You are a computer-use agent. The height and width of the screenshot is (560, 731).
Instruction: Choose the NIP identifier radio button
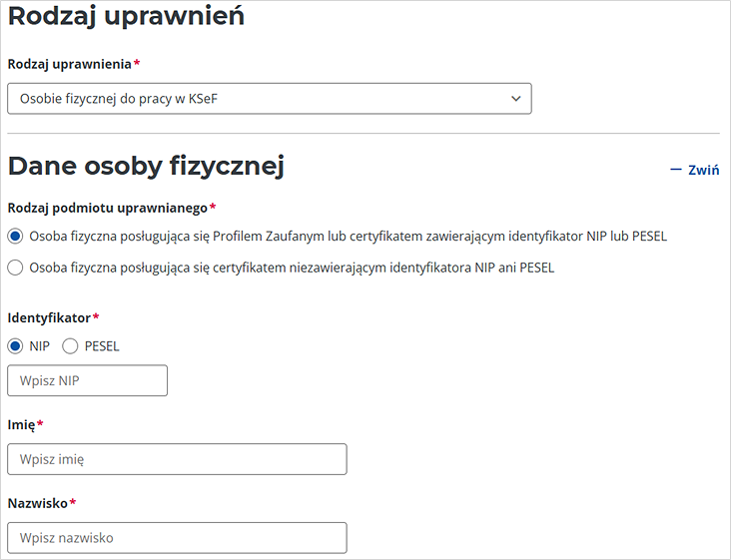point(15,346)
